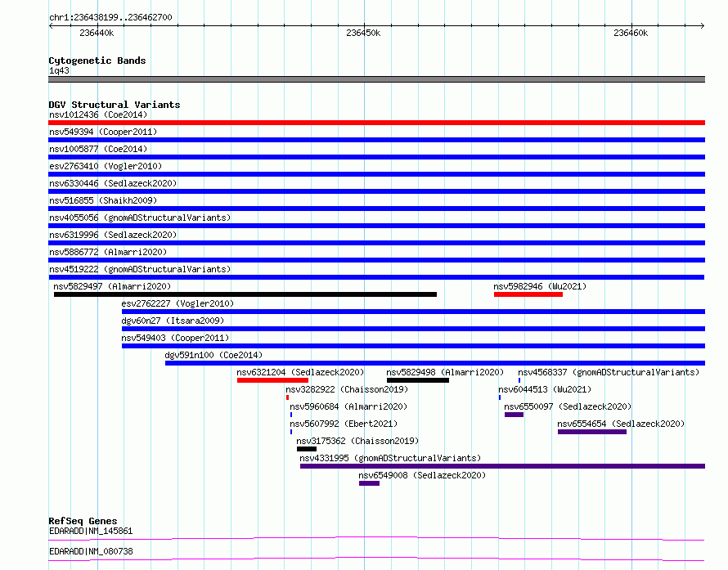This screenshot has width=728, height=570.
Task: Click the nsv1005877 (Coe2014) label
Action: (98, 149)
